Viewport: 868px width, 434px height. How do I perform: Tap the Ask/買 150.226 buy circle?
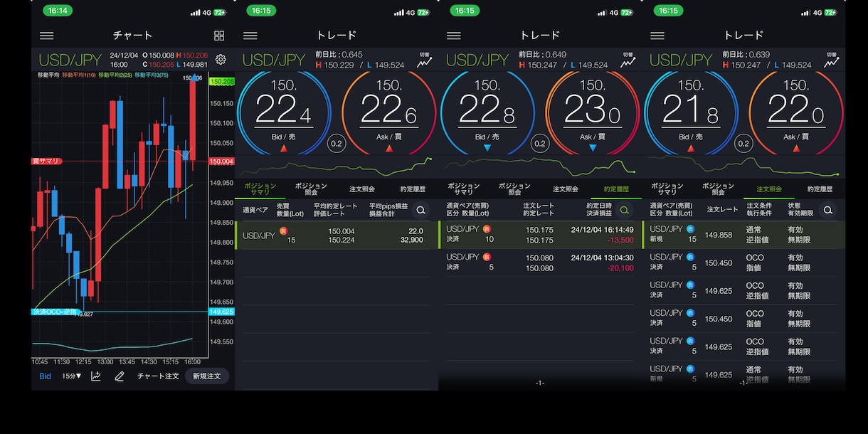click(389, 113)
